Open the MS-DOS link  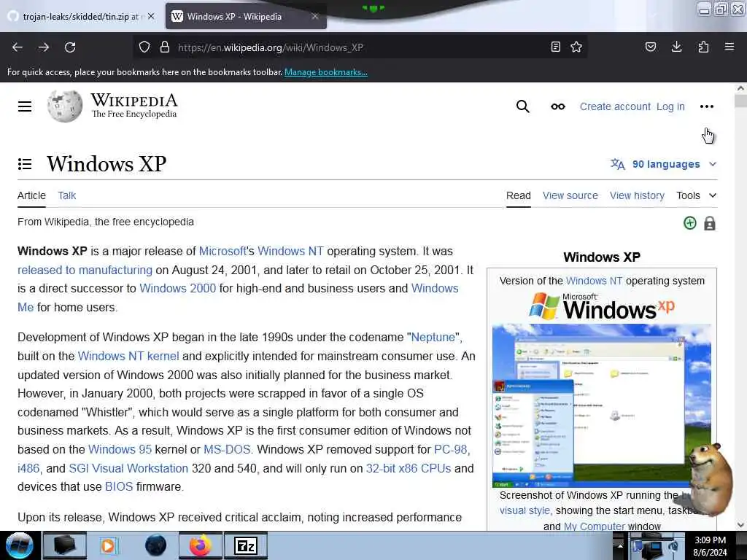(x=227, y=449)
